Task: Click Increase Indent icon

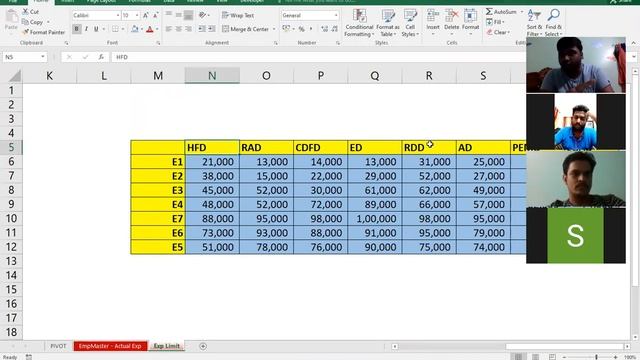Action: (212, 29)
